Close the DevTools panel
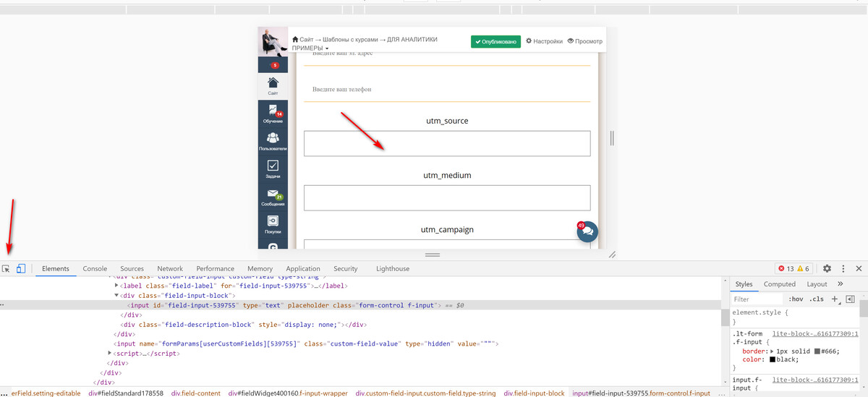Viewport: 868px width, 397px height. click(x=859, y=268)
